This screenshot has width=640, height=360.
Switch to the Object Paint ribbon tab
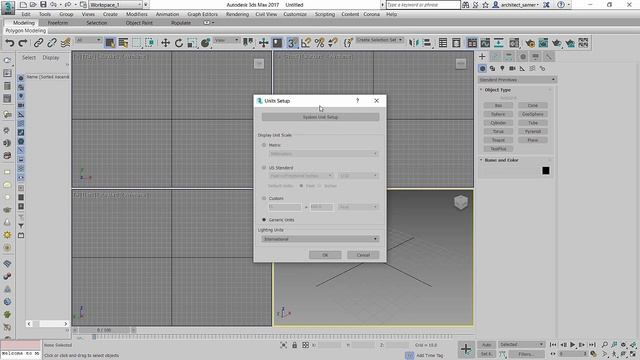(139, 23)
